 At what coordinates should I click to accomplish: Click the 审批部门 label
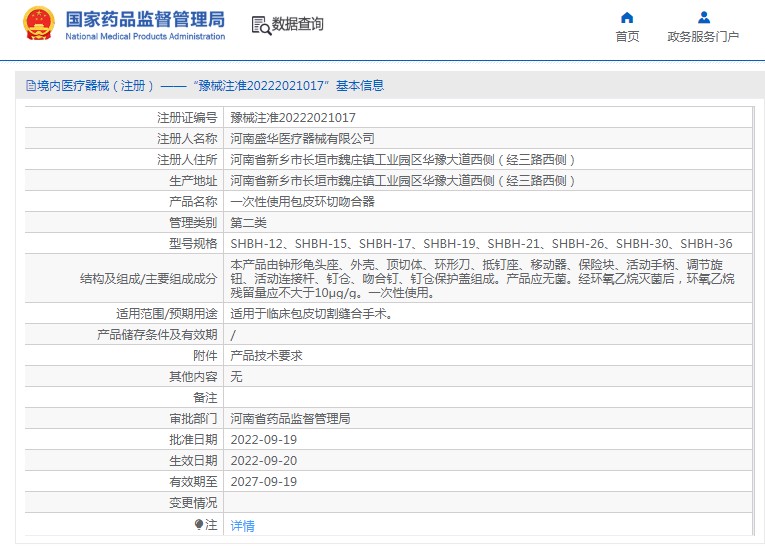(193, 419)
